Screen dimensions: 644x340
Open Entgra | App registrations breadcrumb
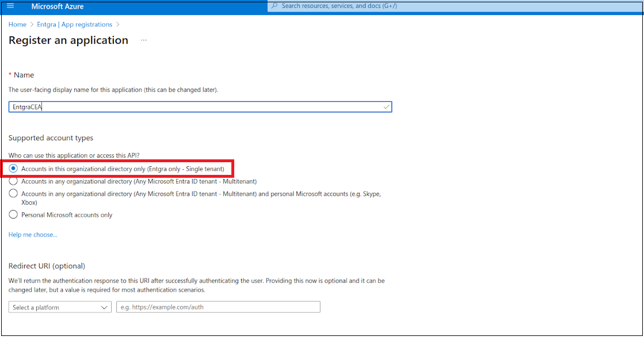[x=74, y=25]
